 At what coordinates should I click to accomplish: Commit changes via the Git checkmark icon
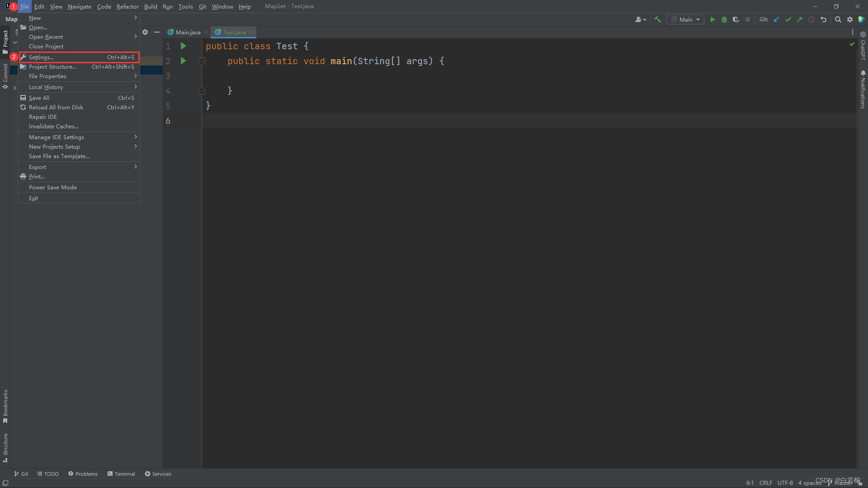point(788,19)
